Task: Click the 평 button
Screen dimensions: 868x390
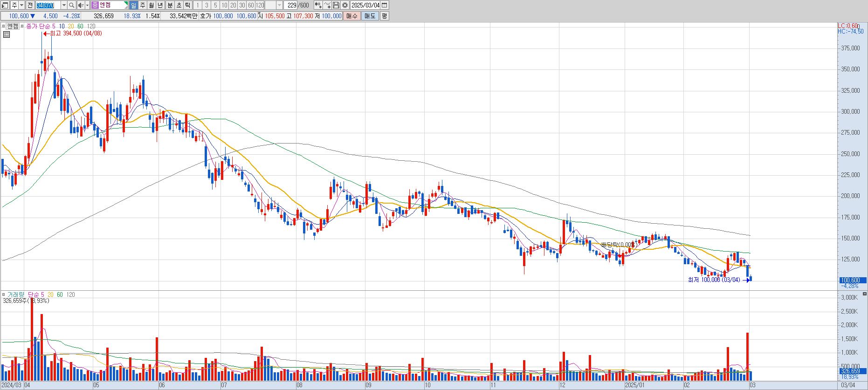Action: (x=384, y=16)
